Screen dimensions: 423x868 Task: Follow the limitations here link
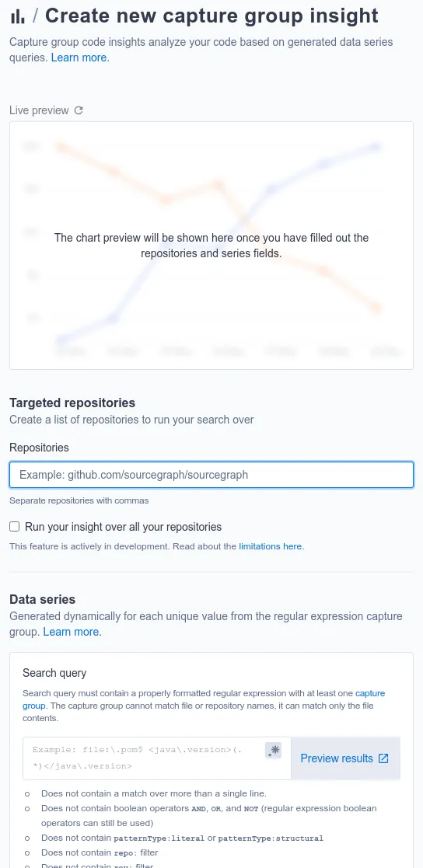[271, 546]
